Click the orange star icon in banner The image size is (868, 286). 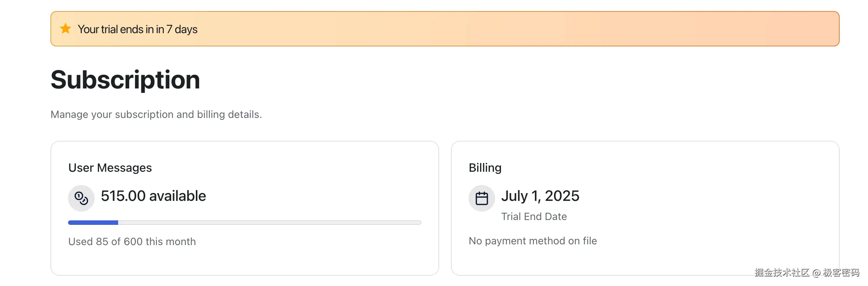(66, 28)
